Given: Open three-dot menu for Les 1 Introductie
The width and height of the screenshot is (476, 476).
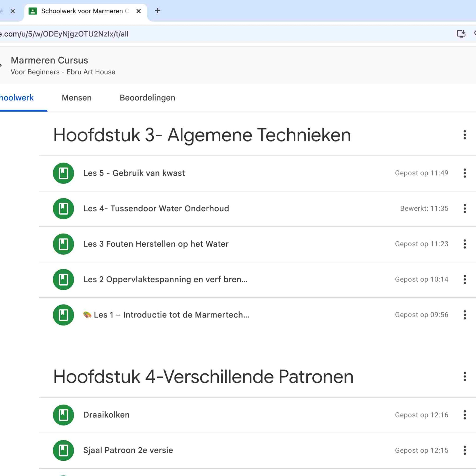Looking at the screenshot, I should [464, 315].
